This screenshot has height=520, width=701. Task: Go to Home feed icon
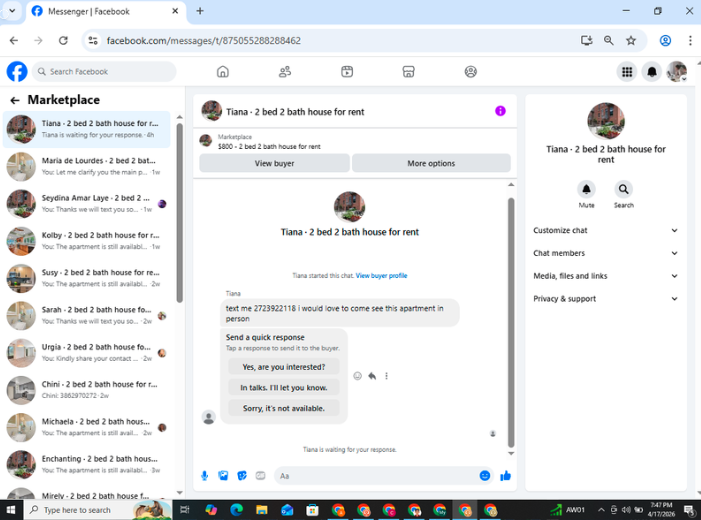[223, 72]
